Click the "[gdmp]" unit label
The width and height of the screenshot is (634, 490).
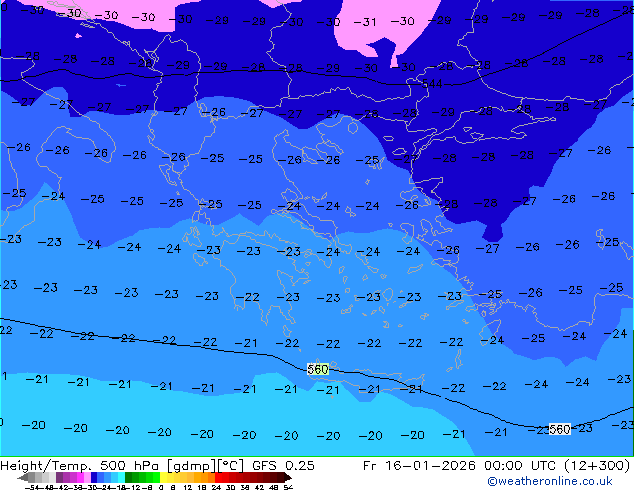[x=191, y=466]
